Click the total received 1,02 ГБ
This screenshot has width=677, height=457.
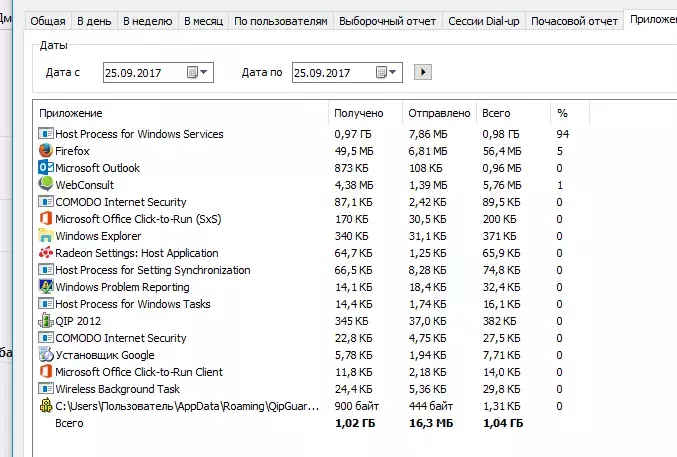tap(355, 423)
